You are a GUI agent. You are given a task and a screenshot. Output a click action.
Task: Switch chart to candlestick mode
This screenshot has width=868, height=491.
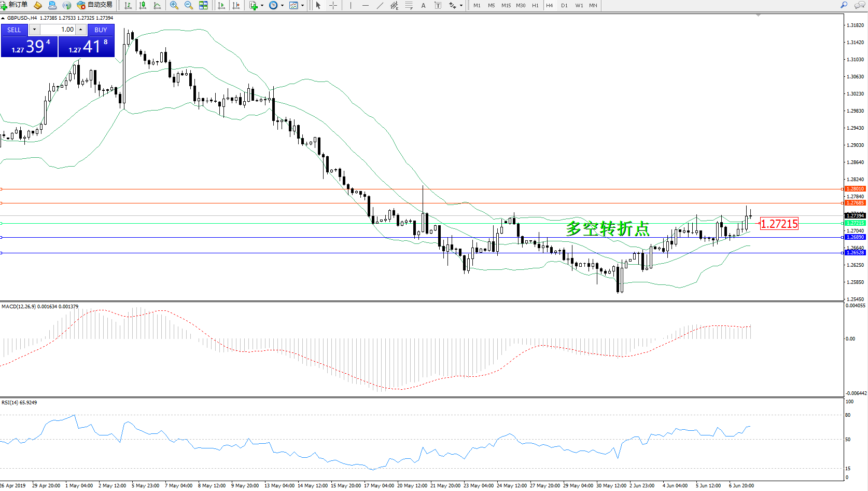pos(143,5)
